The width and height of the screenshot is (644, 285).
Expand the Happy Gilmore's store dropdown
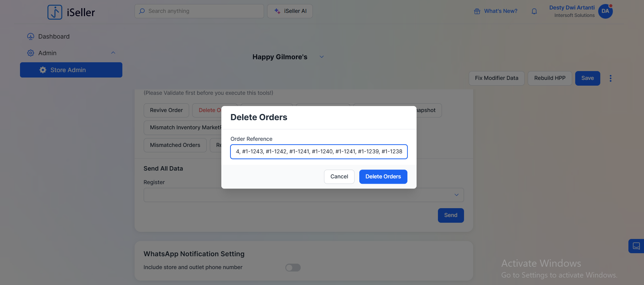[322, 57]
